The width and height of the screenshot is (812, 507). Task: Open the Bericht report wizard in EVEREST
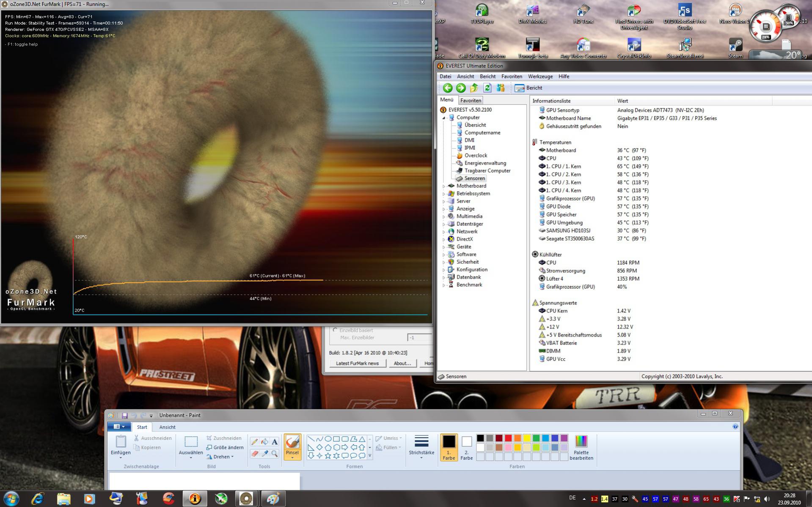[528, 88]
